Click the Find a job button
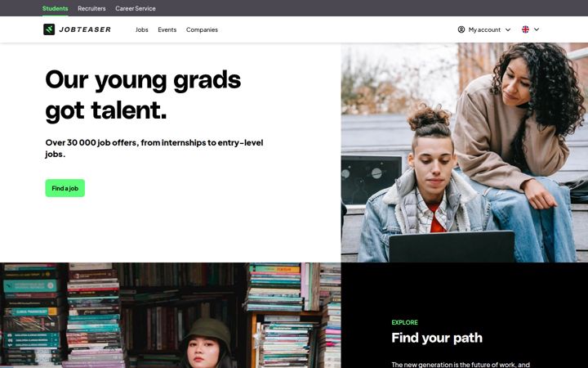The image size is (588, 368). click(65, 188)
